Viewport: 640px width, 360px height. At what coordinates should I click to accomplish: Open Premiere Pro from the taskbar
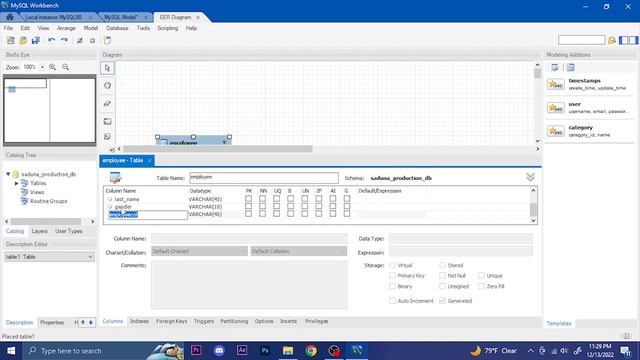coord(196,351)
